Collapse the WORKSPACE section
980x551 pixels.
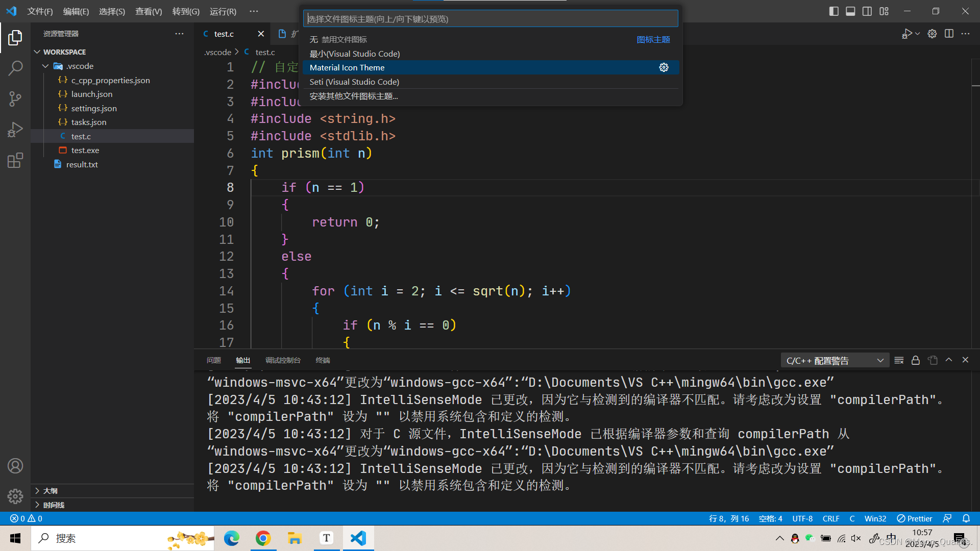tap(37, 52)
